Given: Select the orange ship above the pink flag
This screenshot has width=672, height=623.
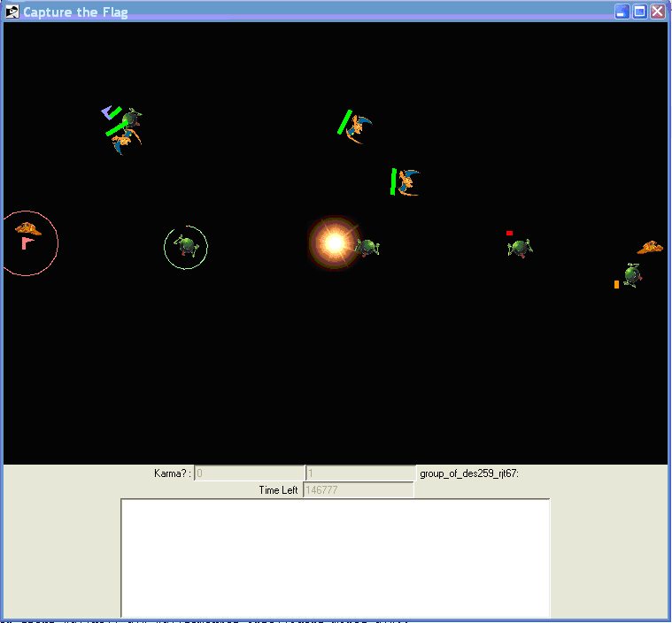Looking at the screenshot, I should click(27, 228).
